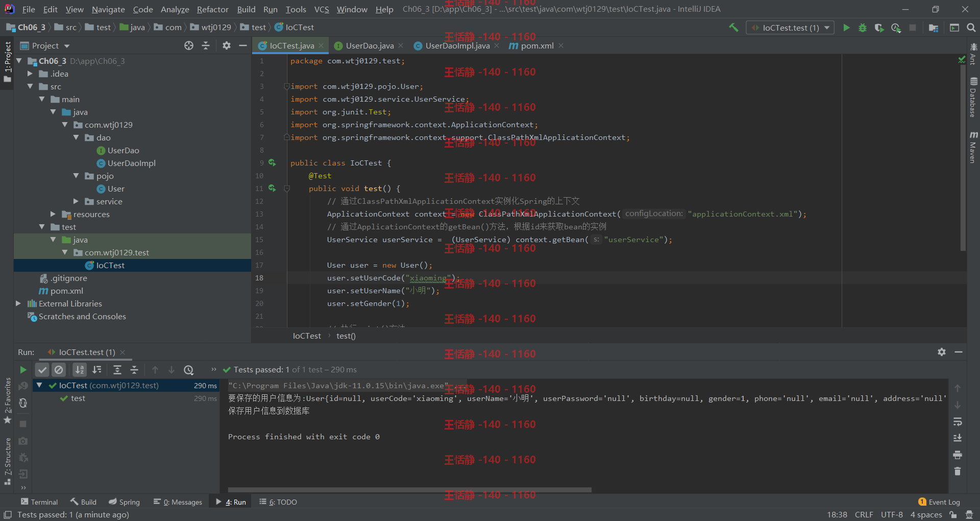Screen dimensions: 980x521
Task: Open 0: Messages tool window
Action: pos(178,502)
